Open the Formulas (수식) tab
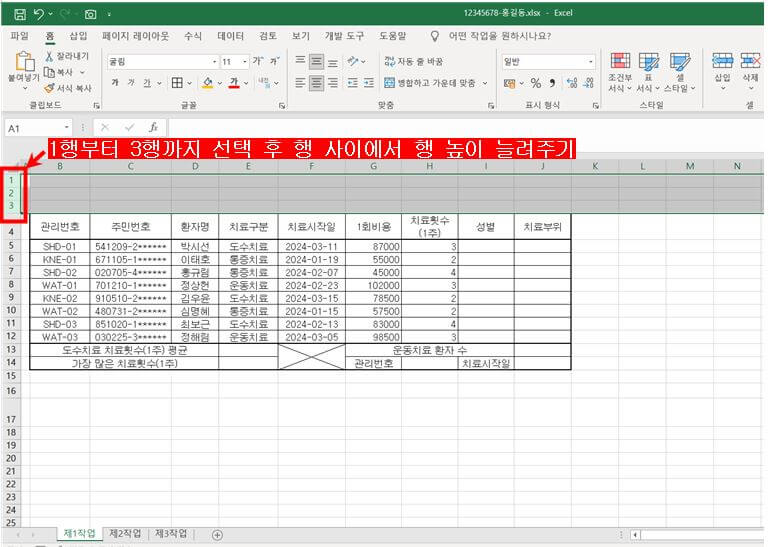779x547 pixels. pos(193,36)
